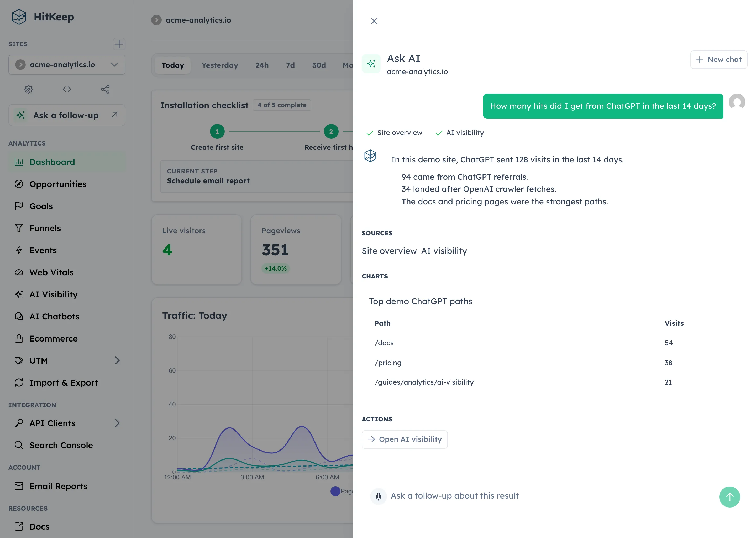Click checklist step 2 circle
756x538 pixels.
tap(331, 132)
